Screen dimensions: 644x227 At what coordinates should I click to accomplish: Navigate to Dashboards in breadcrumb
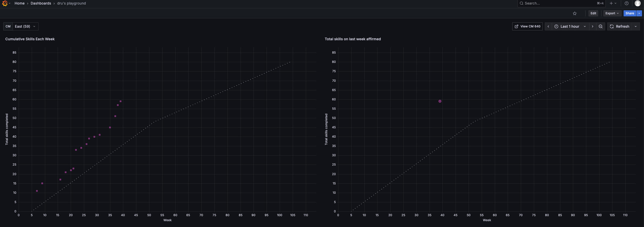coord(41,3)
